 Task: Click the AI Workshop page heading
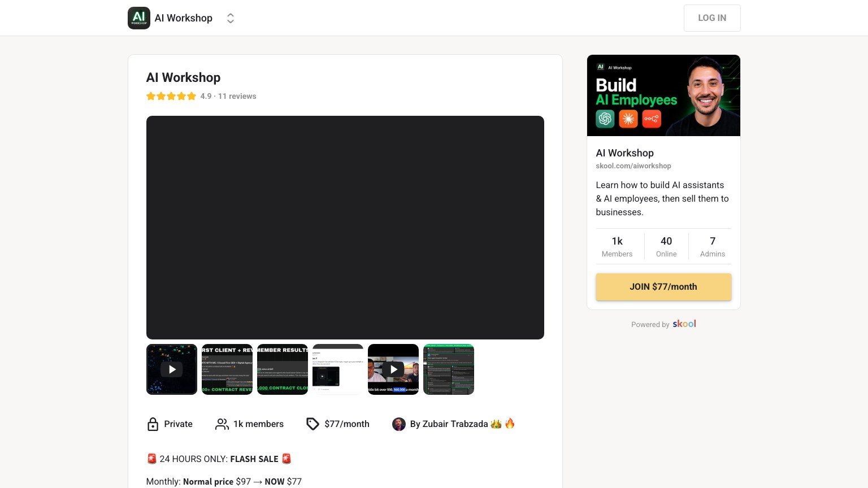[184, 77]
